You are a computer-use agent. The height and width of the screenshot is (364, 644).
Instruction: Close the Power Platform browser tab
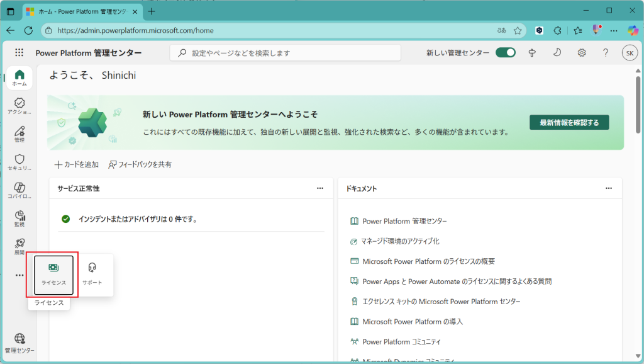tap(135, 12)
